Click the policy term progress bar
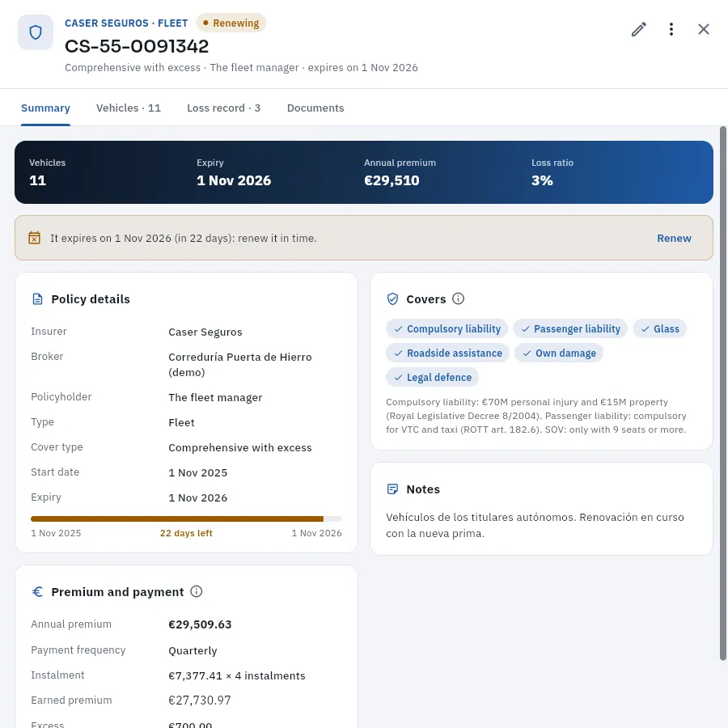Screen dimensions: 728x728 186,518
